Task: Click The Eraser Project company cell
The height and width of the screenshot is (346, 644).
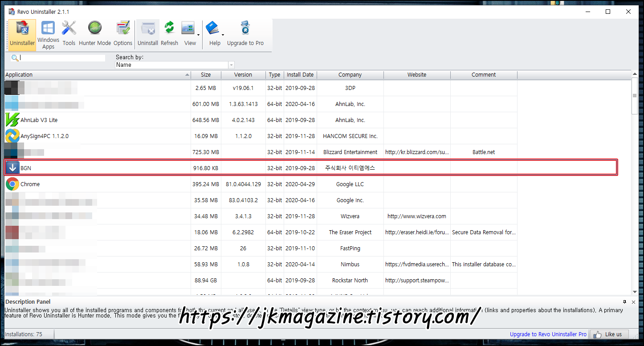Action: click(350, 232)
